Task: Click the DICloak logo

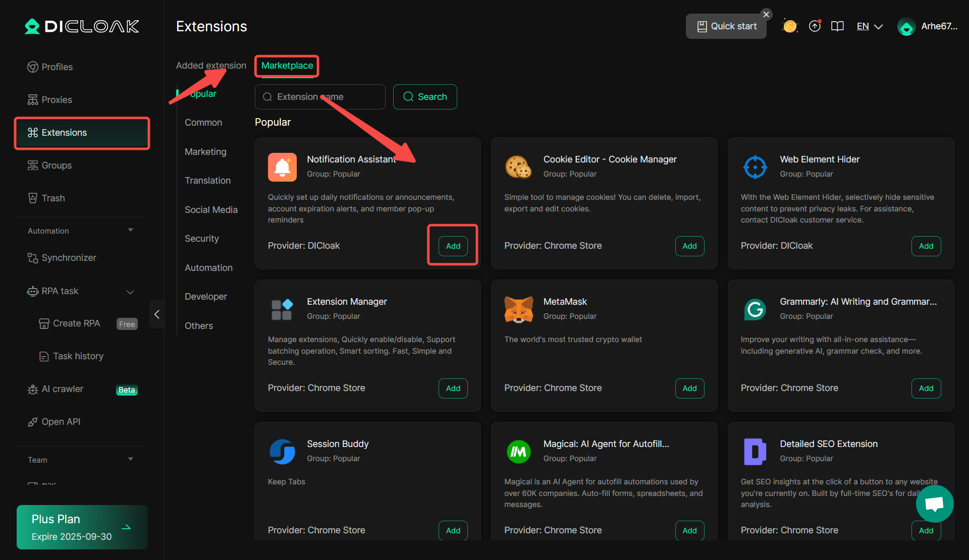Action: [82, 26]
